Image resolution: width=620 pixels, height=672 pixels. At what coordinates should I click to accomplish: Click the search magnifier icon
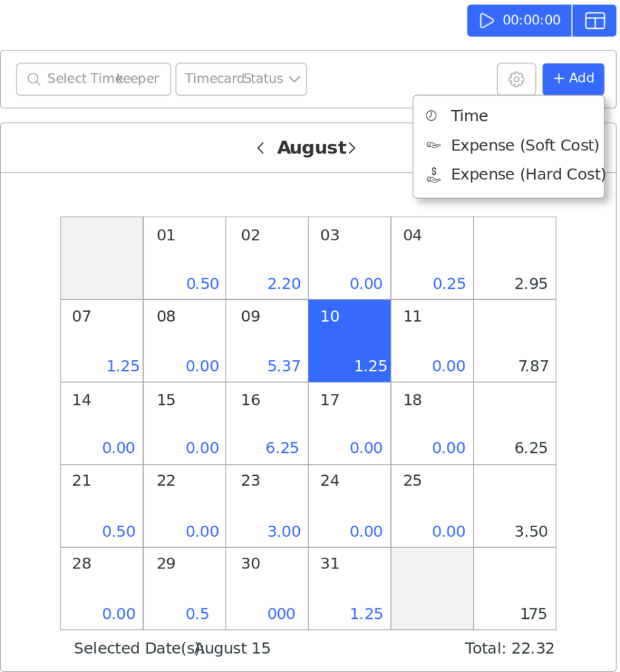[x=33, y=79]
